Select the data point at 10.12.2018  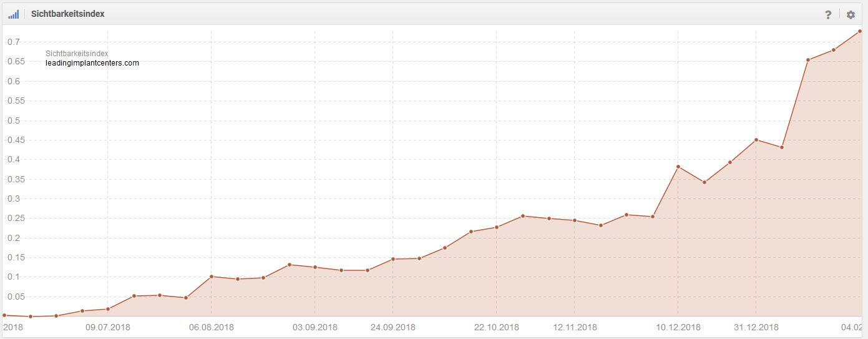[678, 167]
